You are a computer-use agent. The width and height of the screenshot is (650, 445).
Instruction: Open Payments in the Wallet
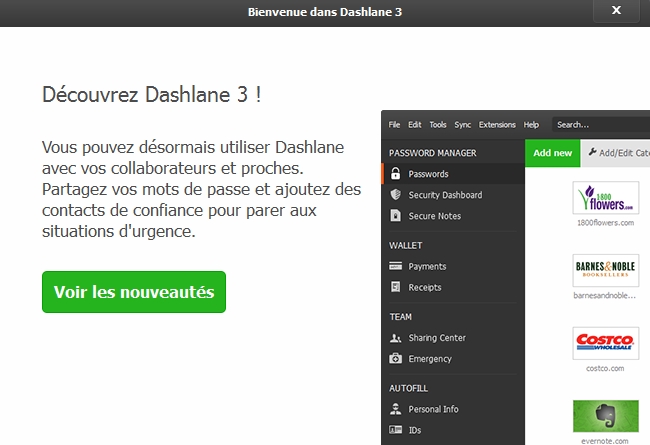point(453,266)
